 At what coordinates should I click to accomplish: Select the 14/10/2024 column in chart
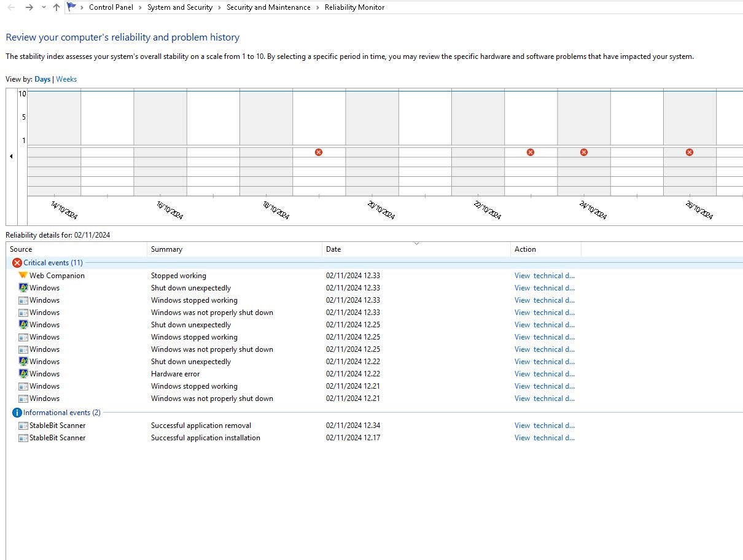[54, 142]
